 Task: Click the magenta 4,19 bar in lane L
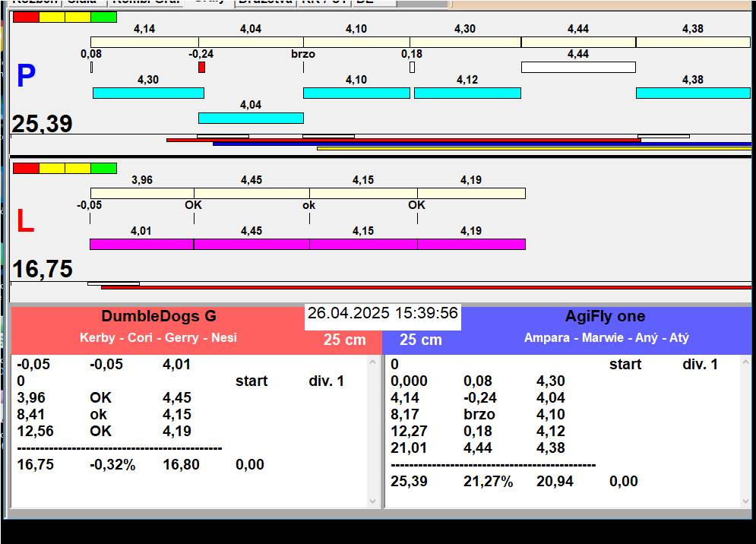pos(472,244)
